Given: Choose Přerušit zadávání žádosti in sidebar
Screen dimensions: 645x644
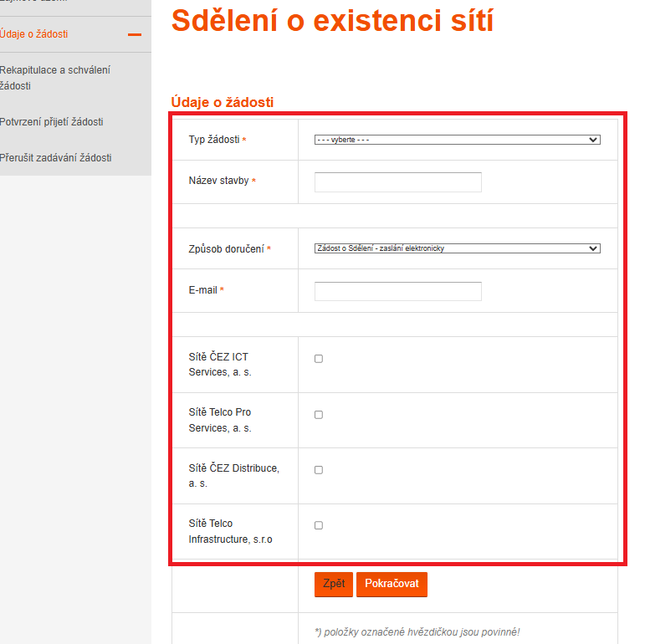Looking at the screenshot, I should click(x=56, y=158).
